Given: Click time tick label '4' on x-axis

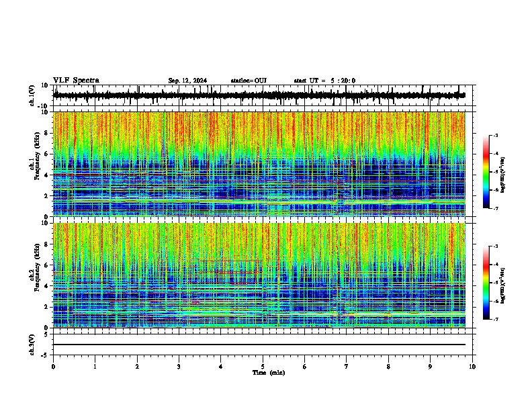Looking at the screenshot, I should tap(221, 367).
